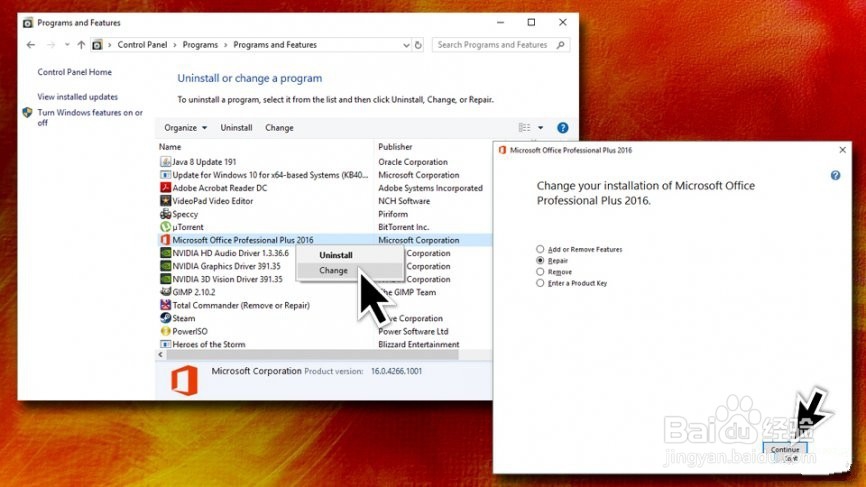Click Oracle Corporation publisher cell

click(413, 162)
